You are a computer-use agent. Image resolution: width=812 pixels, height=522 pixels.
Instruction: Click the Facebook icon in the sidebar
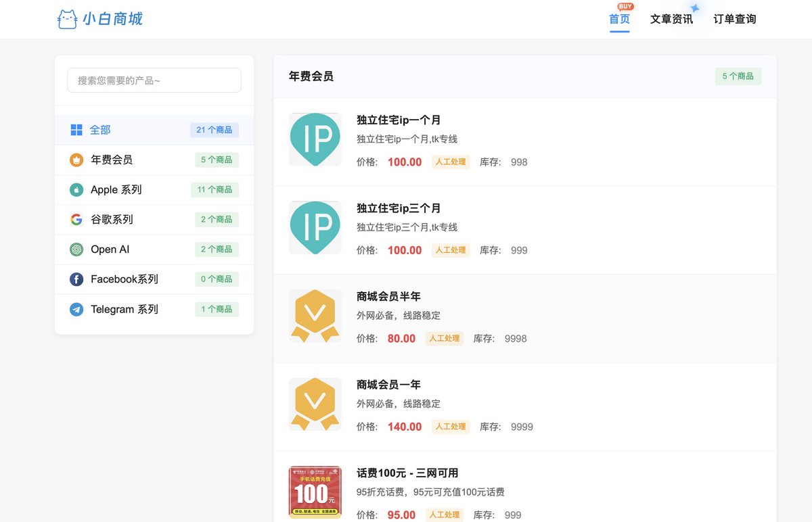click(x=76, y=279)
